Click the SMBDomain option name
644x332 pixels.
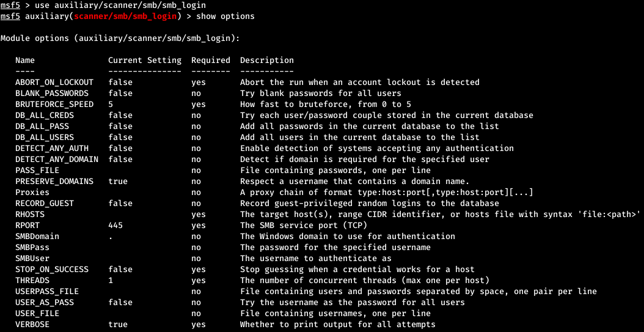click(x=37, y=237)
